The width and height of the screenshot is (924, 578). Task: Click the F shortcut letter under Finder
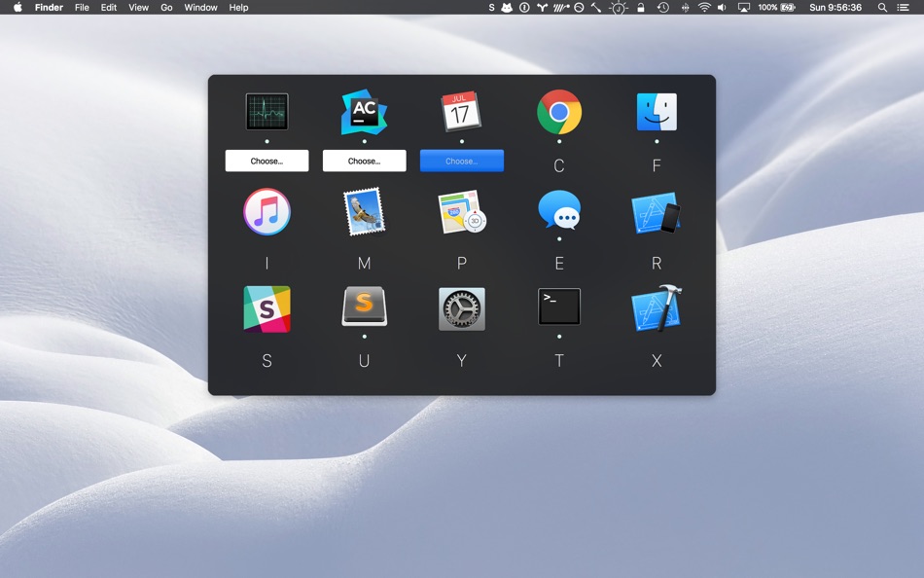tap(657, 165)
